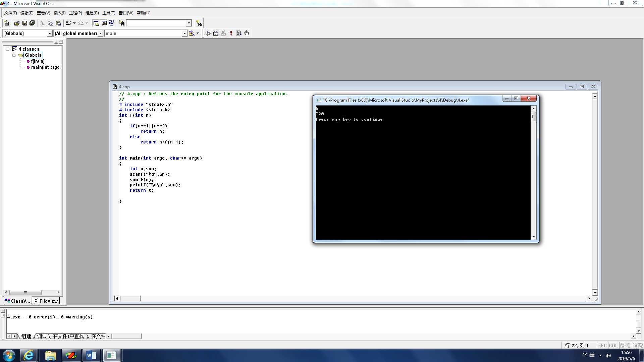Image resolution: width=644 pixels, height=362 pixels.
Task: Open the main function members dropdown
Action: pyautogui.click(x=184, y=33)
